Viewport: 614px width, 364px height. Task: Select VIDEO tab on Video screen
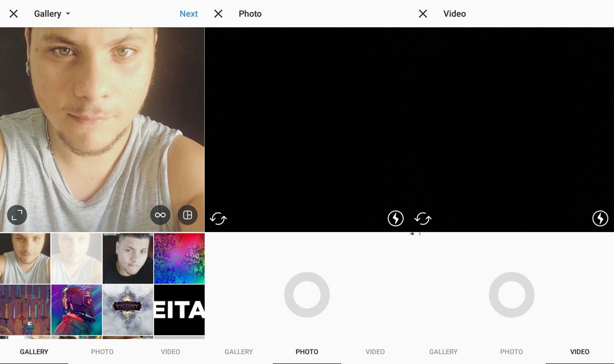pyautogui.click(x=580, y=352)
